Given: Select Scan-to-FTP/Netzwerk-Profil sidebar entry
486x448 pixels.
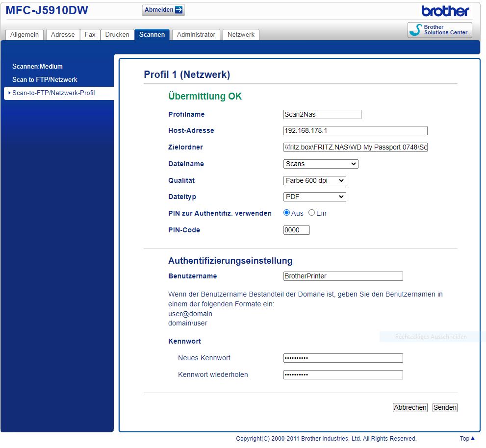Looking at the screenshot, I should (59, 93).
